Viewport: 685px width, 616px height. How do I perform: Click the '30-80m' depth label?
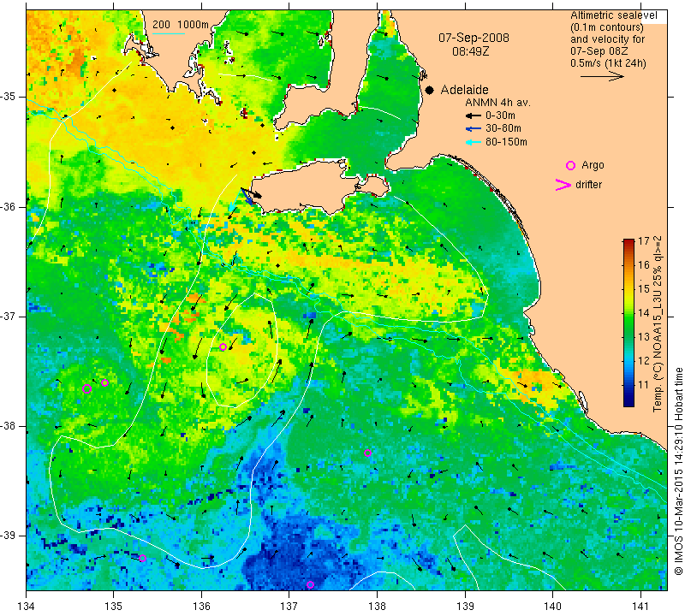503,128
